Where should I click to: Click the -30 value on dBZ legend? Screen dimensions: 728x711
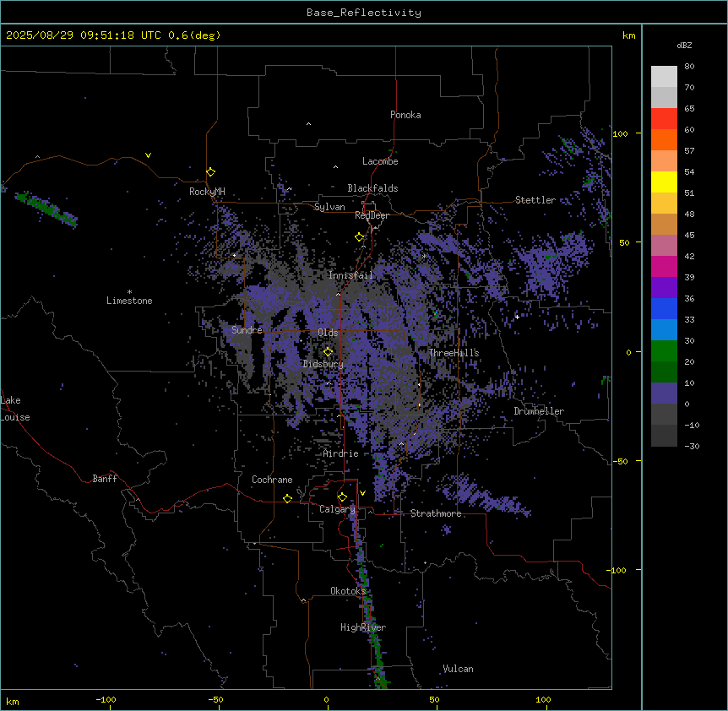click(692, 446)
